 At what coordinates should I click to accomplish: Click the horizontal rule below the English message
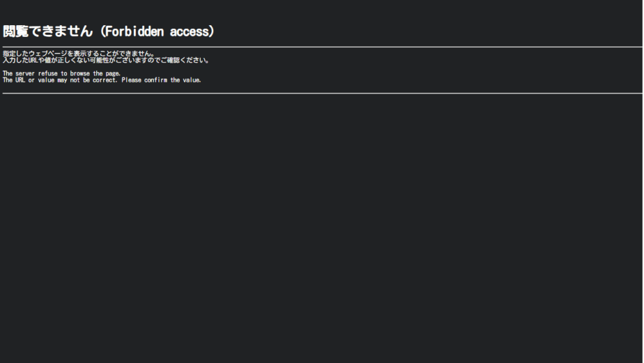point(322,93)
